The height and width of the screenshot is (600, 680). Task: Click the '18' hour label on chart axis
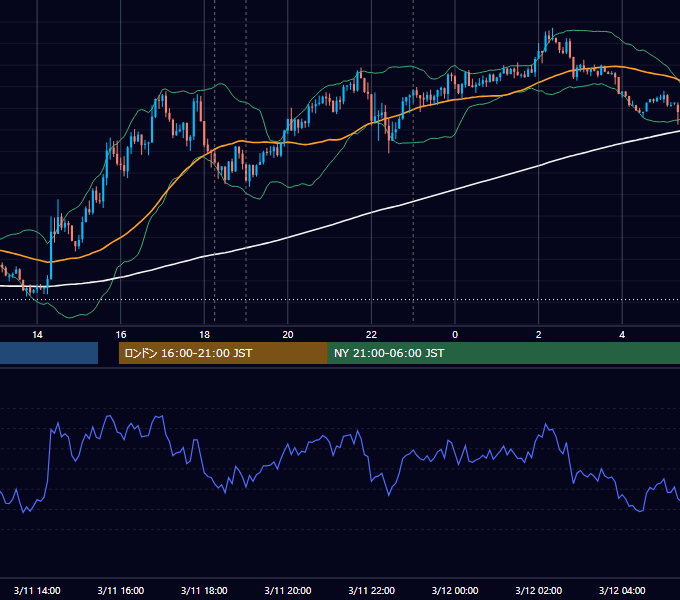pyautogui.click(x=204, y=335)
